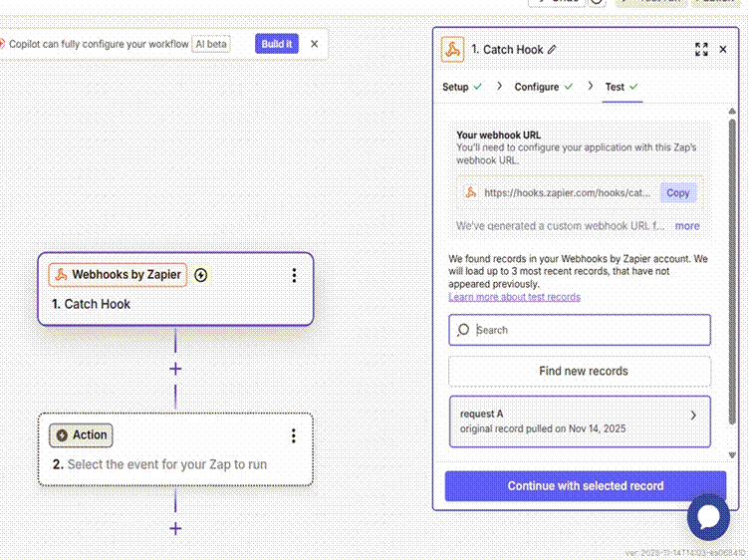Image resolution: width=748 pixels, height=560 pixels.
Task: Expand the panel to full screen
Action: point(701,49)
